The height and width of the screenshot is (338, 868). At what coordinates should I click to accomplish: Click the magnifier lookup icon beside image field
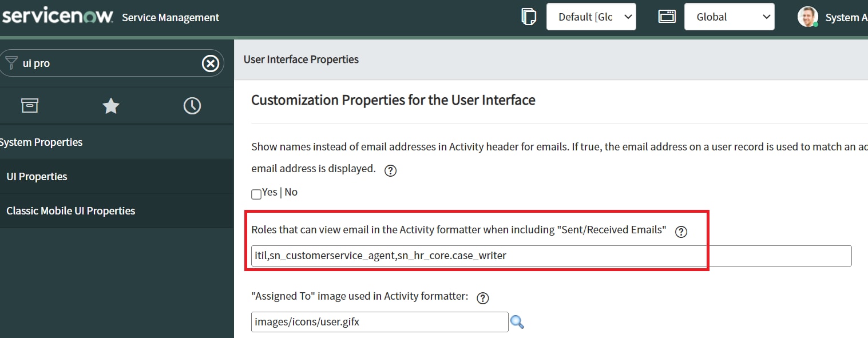(517, 322)
